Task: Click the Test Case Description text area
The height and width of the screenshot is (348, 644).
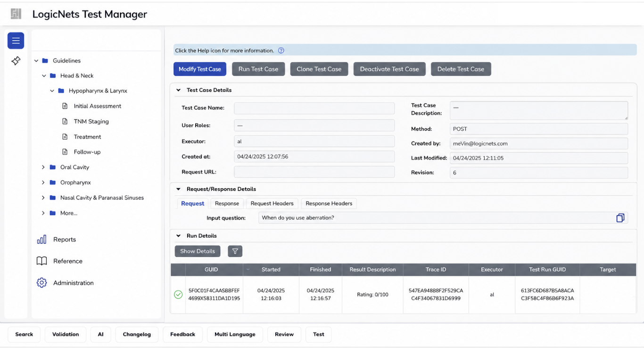Action: tap(539, 110)
